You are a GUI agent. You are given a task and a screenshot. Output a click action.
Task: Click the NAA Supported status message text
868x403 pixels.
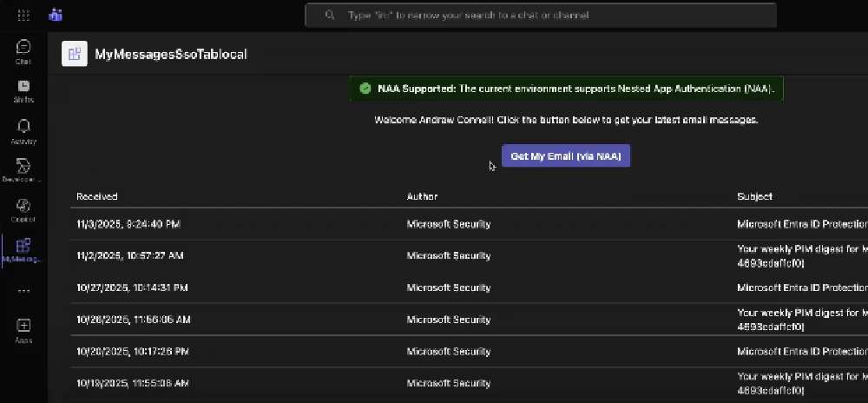click(575, 89)
